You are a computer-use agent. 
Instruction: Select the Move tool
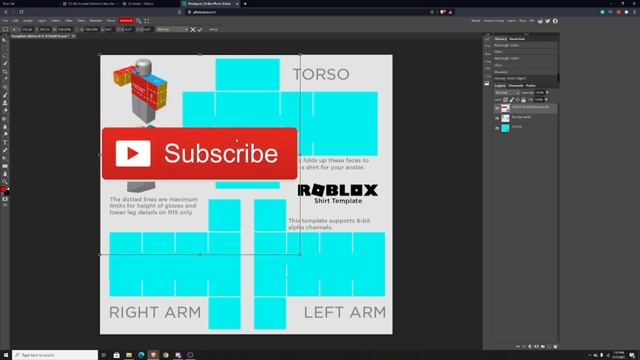tap(5, 41)
